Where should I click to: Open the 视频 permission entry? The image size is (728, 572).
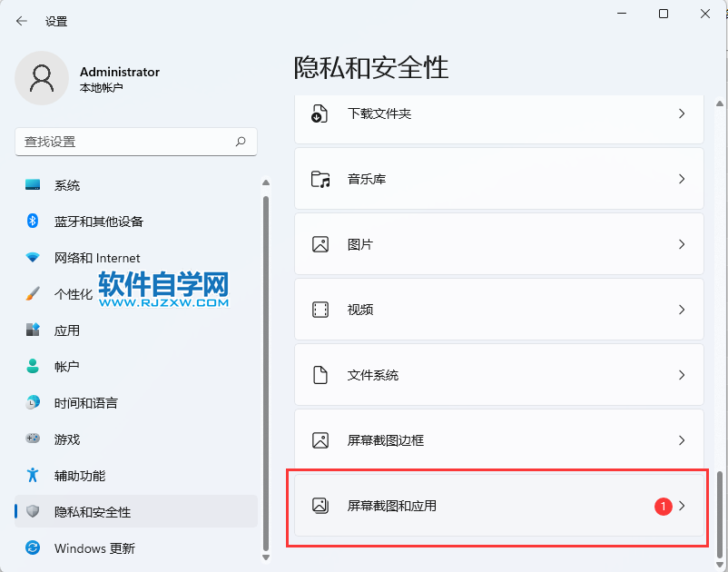(498, 310)
